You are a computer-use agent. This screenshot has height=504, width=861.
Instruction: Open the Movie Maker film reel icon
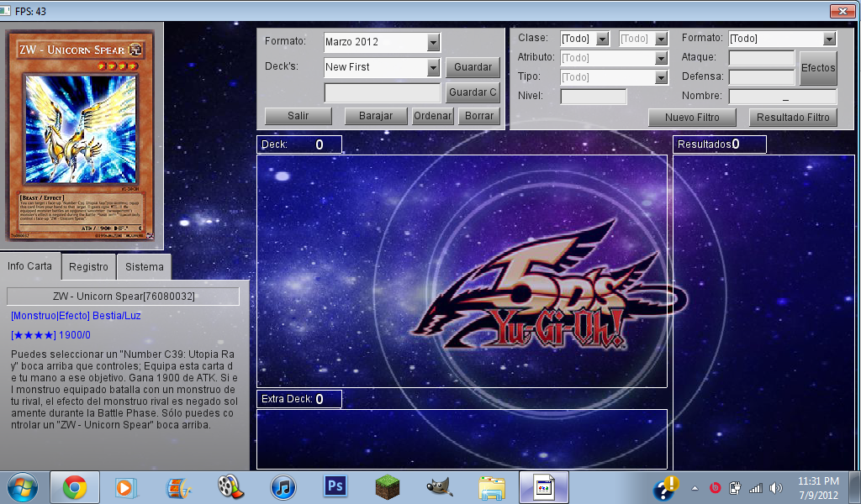click(x=230, y=487)
